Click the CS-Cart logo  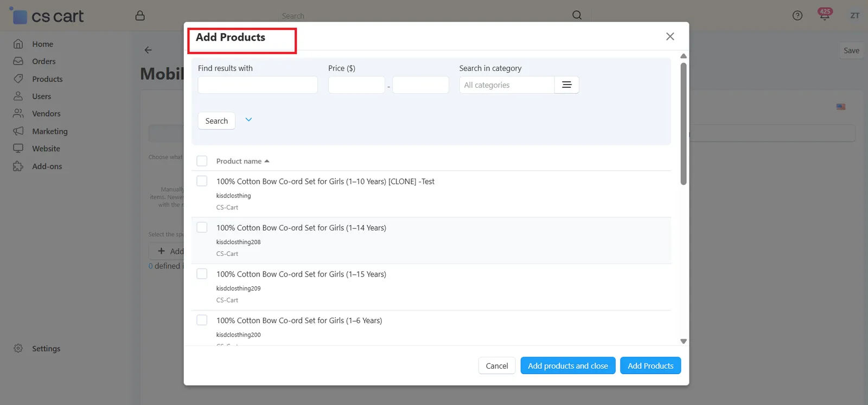[x=47, y=16]
